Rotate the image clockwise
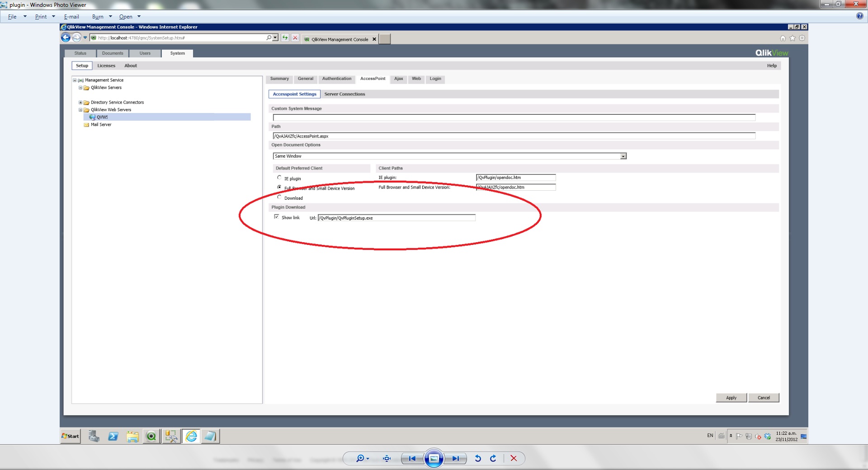The height and width of the screenshot is (470, 868). (493, 458)
